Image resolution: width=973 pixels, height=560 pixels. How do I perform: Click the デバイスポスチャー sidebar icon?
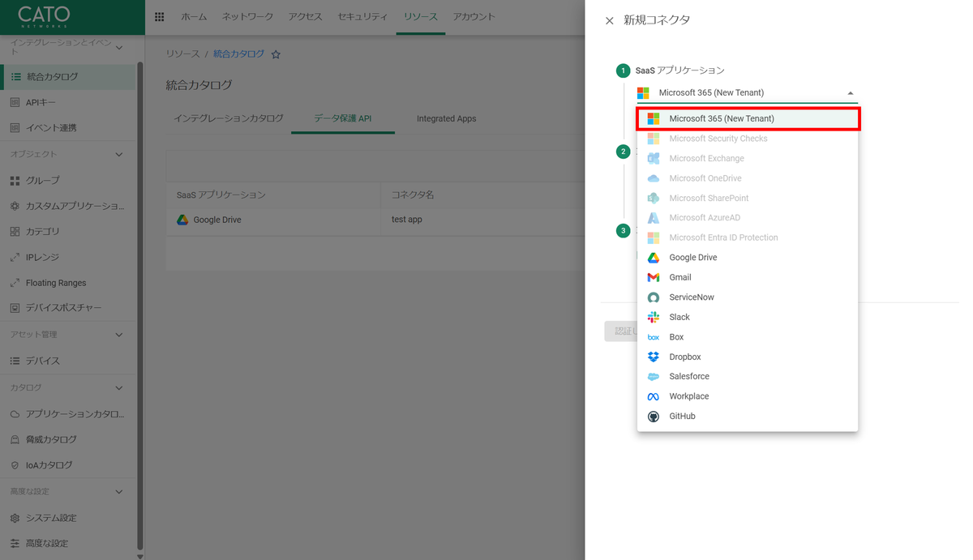tap(15, 308)
